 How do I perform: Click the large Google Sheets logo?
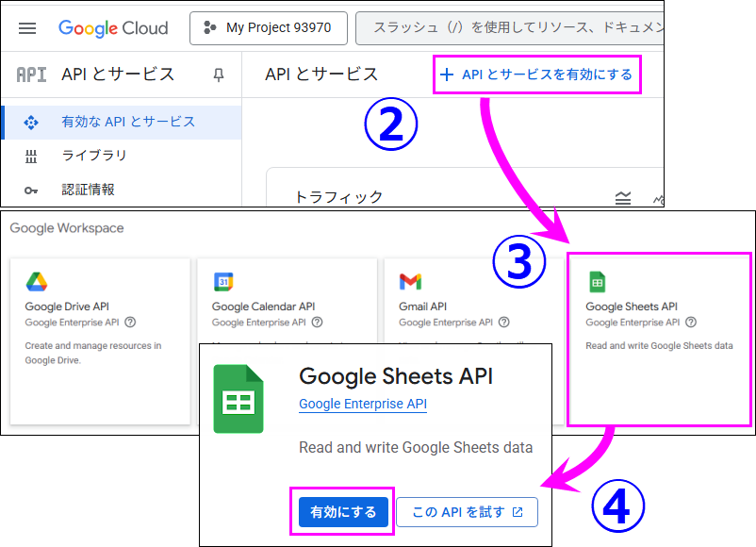tap(238, 399)
